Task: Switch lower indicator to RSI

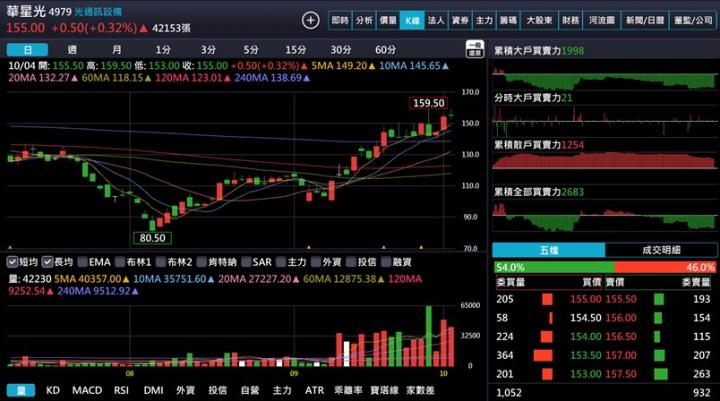Action: (121, 390)
